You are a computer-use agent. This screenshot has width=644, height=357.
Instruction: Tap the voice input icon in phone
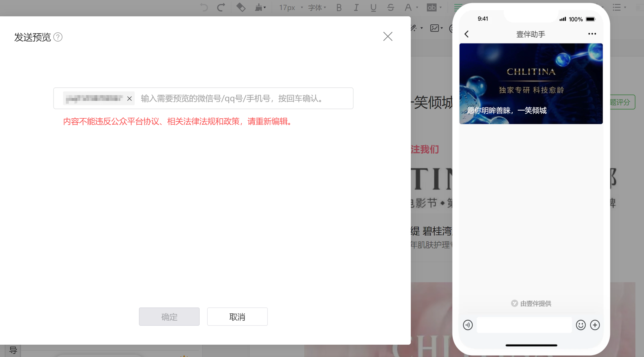coord(468,325)
